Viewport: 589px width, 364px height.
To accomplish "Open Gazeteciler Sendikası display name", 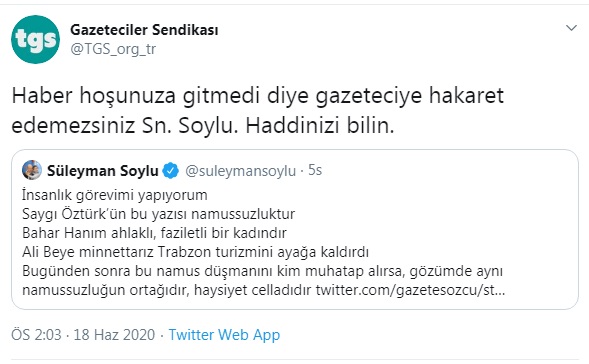I will [144, 30].
